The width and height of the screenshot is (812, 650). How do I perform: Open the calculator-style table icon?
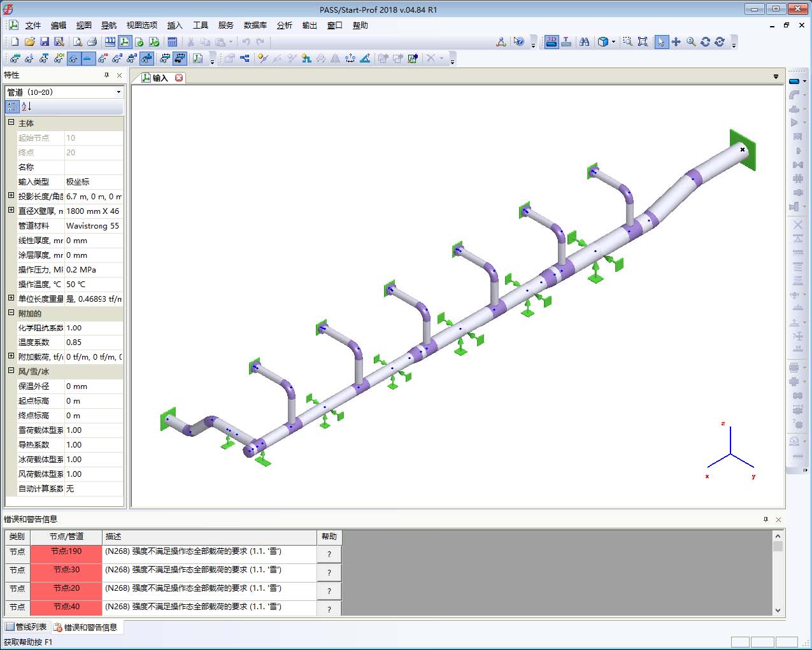point(172,42)
